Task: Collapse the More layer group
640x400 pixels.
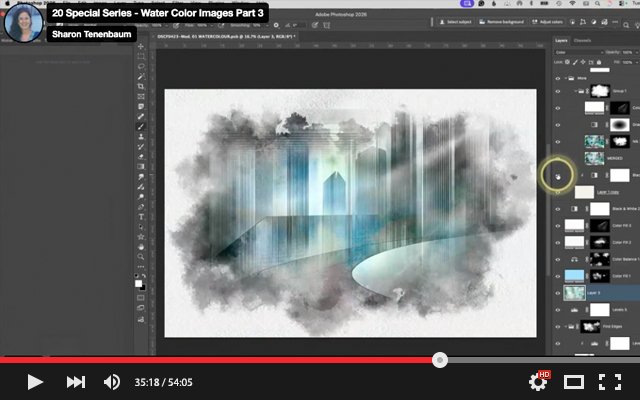Action: pos(566,78)
